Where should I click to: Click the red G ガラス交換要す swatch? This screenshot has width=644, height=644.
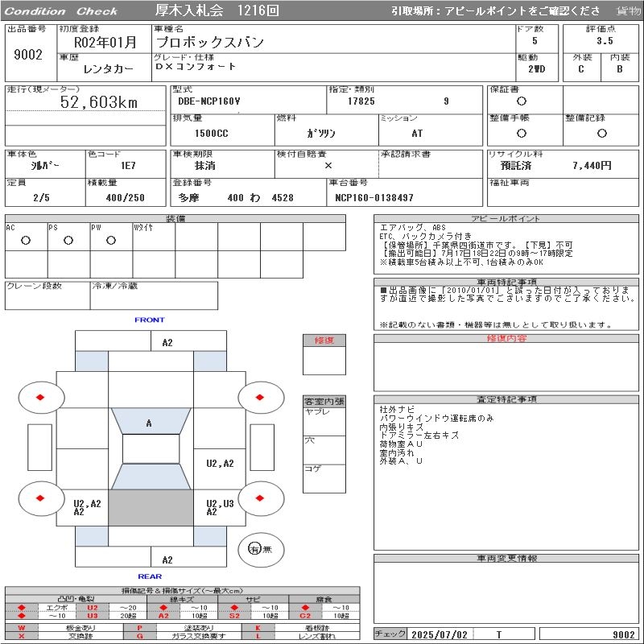[139, 636]
